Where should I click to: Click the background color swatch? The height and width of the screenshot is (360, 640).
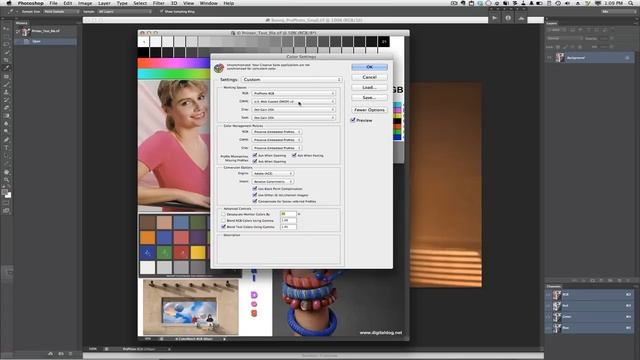tap(9, 196)
